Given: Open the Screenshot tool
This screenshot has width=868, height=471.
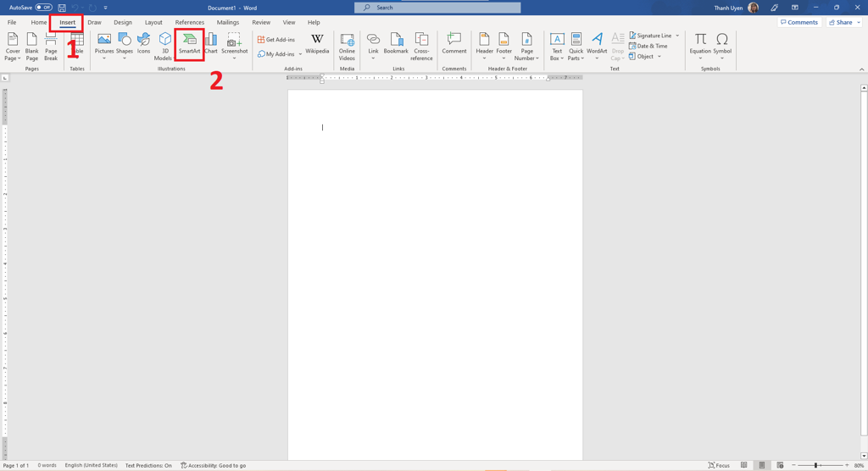Looking at the screenshot, I should pos(234,46).
